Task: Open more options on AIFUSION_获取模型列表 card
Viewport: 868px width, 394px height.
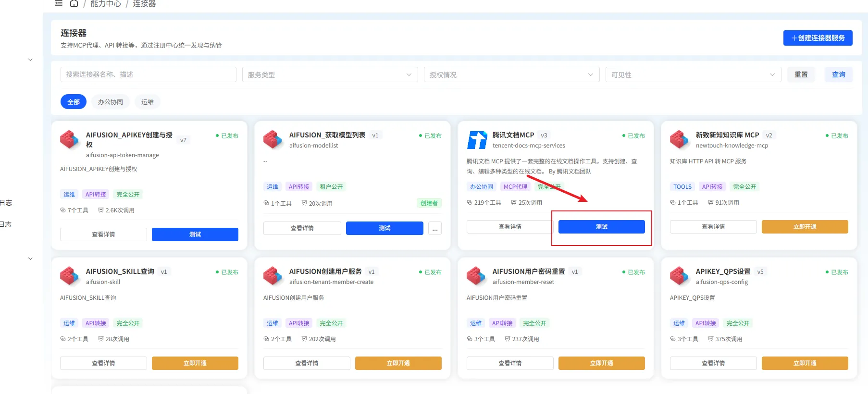Action: pos(435,228)
